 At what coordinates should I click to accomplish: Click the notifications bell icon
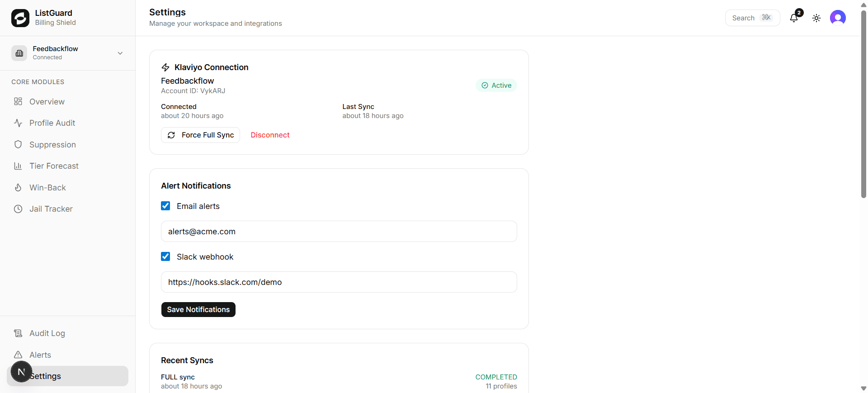[794, 18]
